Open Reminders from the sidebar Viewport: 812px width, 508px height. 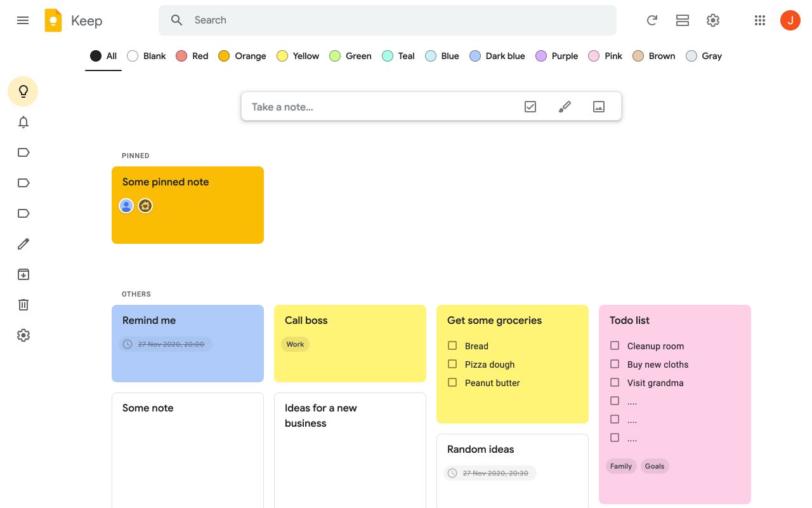click(23, 122)
